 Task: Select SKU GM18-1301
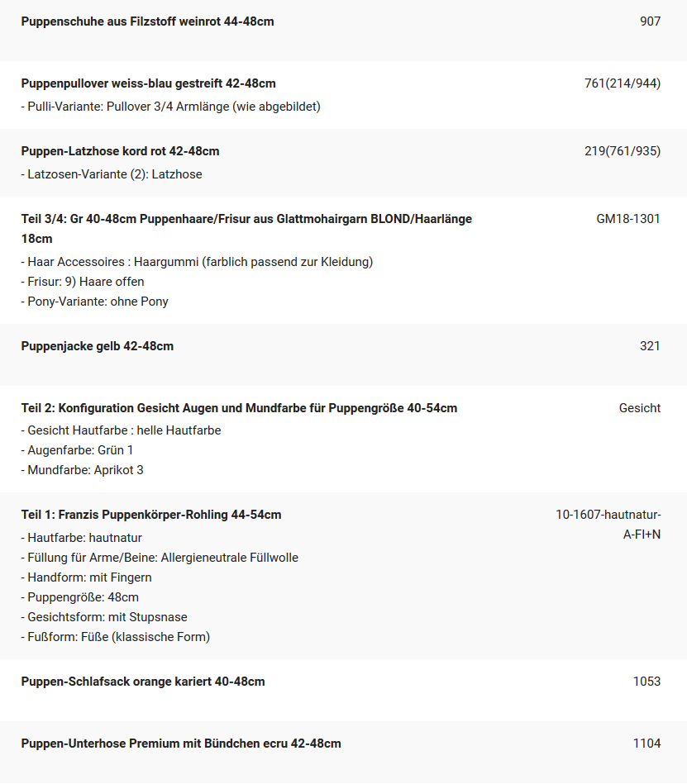pyautogui.click(x=628, y=219)
